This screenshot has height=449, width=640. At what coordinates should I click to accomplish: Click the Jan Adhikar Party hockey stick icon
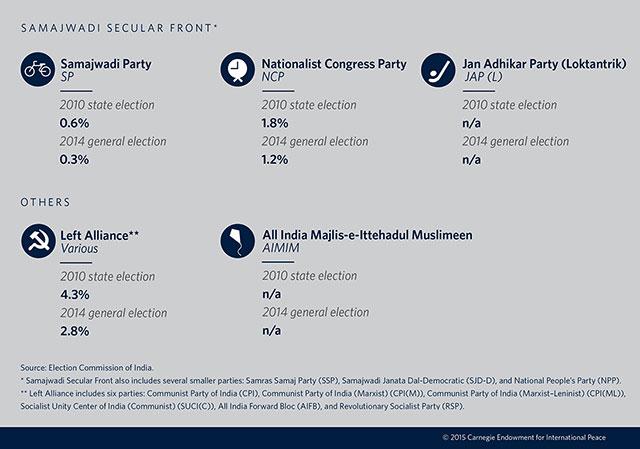click(438, 69)
